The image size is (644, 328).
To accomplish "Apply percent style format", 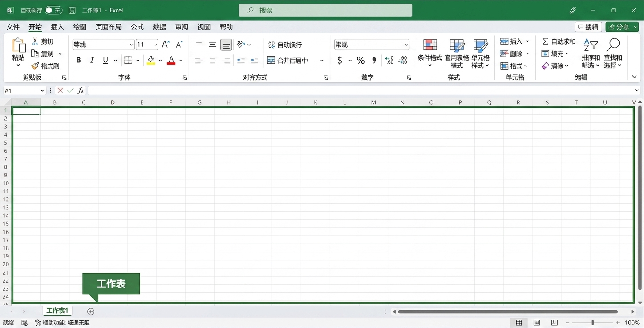I will 361,60.
